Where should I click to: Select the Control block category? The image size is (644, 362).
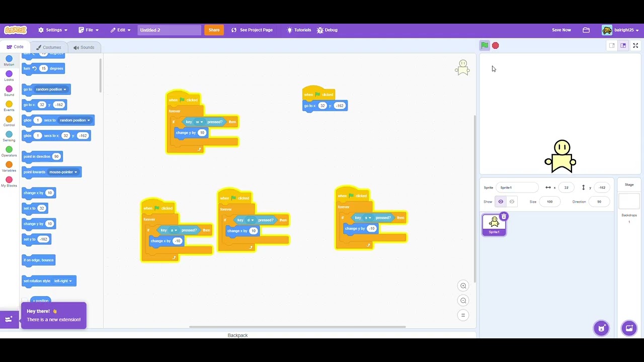(x=9, y=122)
